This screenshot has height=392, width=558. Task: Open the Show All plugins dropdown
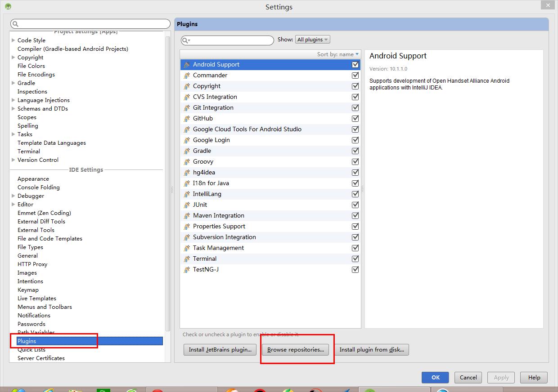point(313,40)
